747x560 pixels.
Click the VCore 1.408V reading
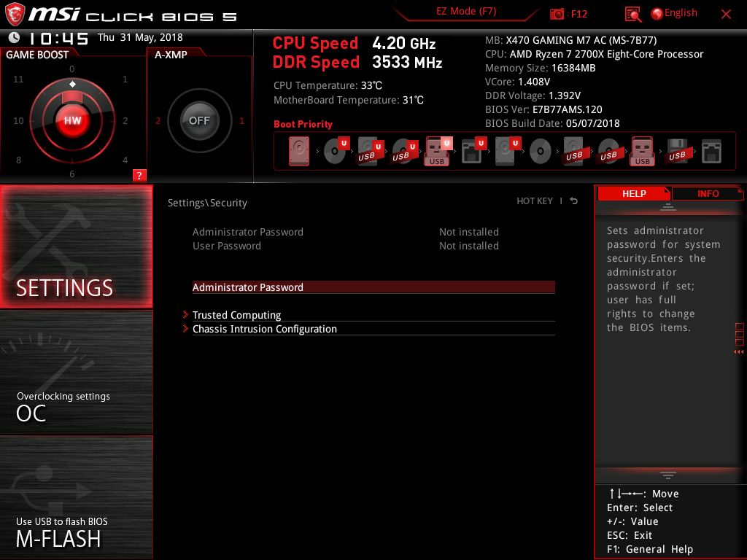tap(517, 82)
